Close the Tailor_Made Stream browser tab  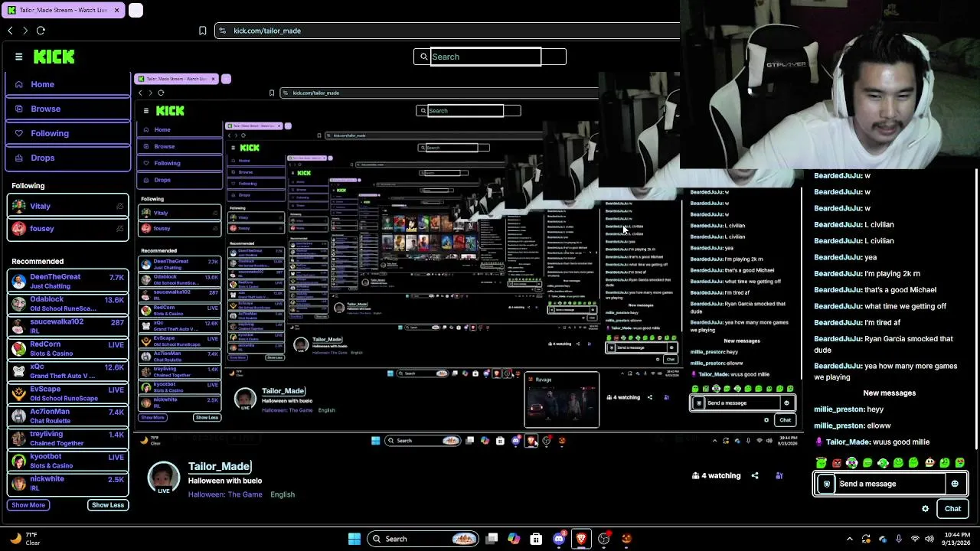(x=116, y=10)
